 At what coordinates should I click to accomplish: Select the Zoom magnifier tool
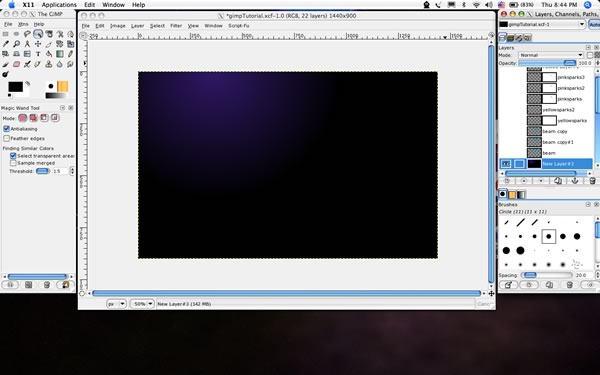[16, 44]
